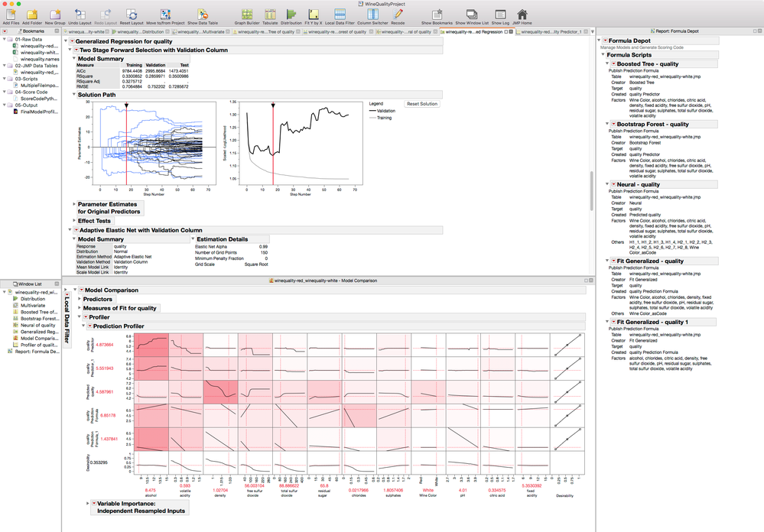
Task: Expand the Measures of Fit for quality section
Action: [x=79, y=308]
